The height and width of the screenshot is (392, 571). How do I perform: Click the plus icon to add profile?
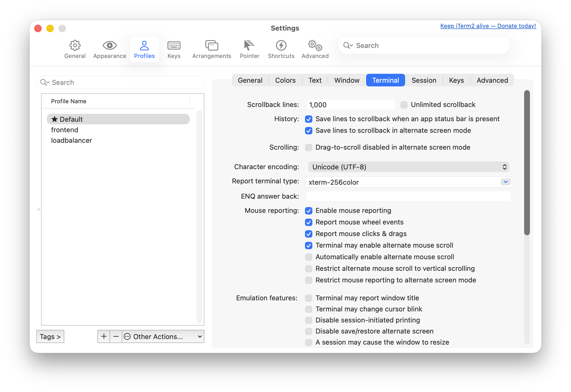tap(104, 336)
